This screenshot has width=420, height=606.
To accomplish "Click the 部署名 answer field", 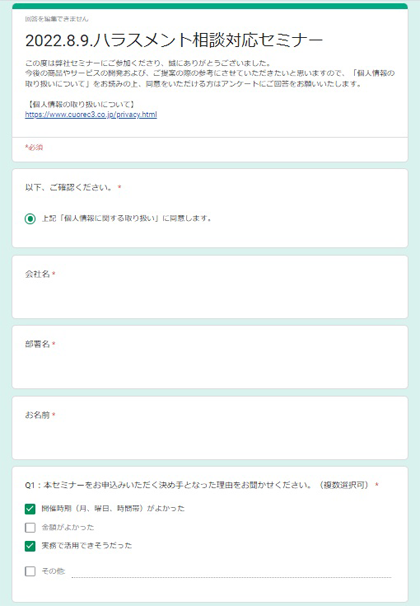I will point(210,367).
